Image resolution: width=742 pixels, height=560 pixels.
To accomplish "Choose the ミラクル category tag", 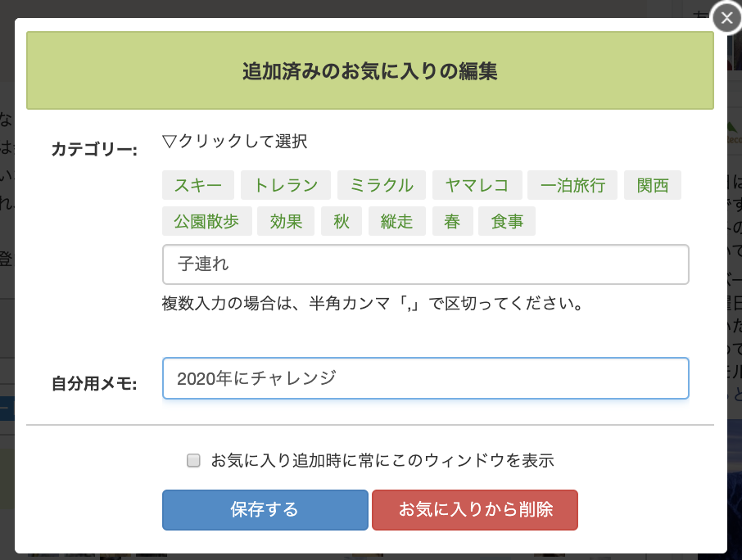I will coord(382,185).
